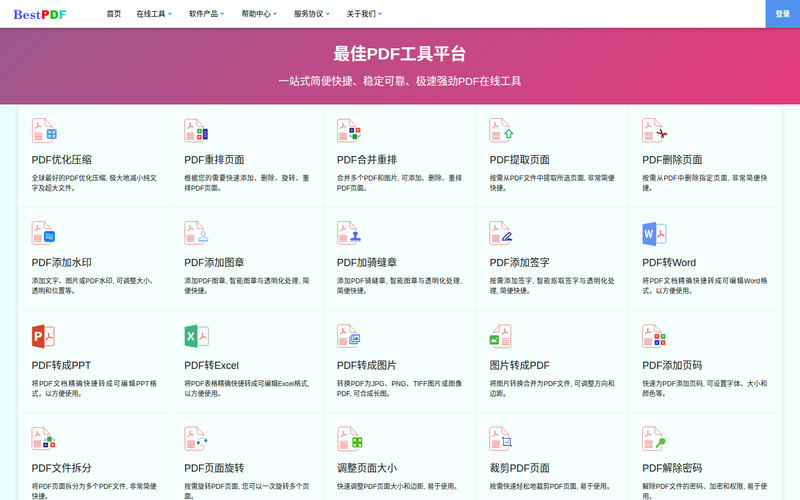The image size is (800, 500).
Task: Open the 关于我们 dropdown menu
Action: pyautogui.click(x=364, y=14)
